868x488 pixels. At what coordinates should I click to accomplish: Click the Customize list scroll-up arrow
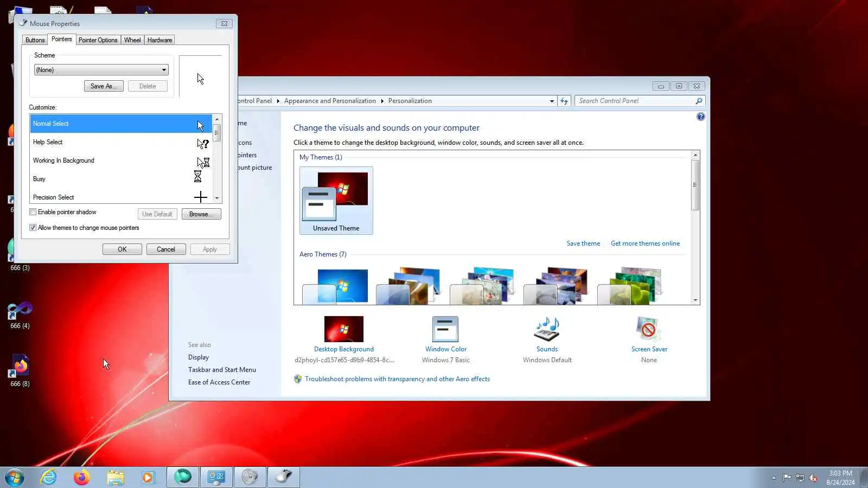click(x=217, y=119)
